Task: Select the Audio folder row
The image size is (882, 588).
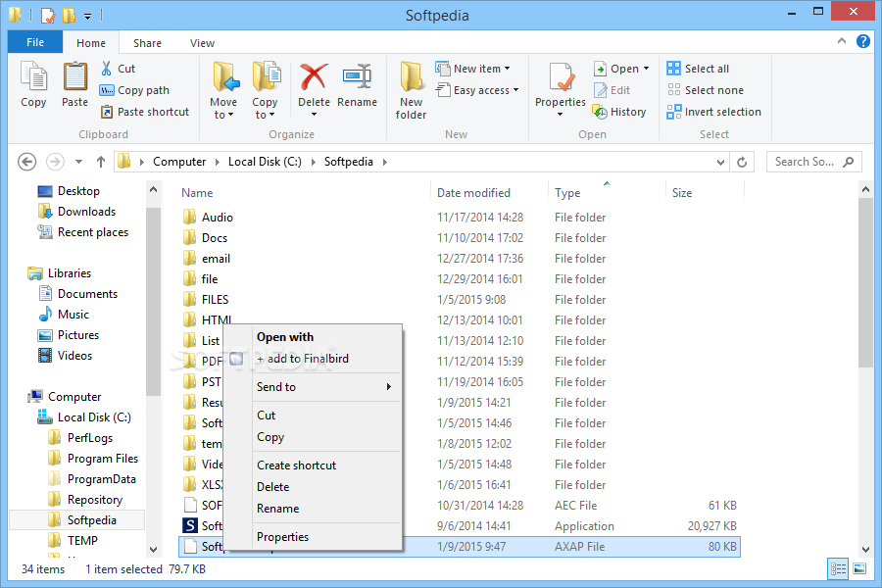Action: [x=460, y=218]
